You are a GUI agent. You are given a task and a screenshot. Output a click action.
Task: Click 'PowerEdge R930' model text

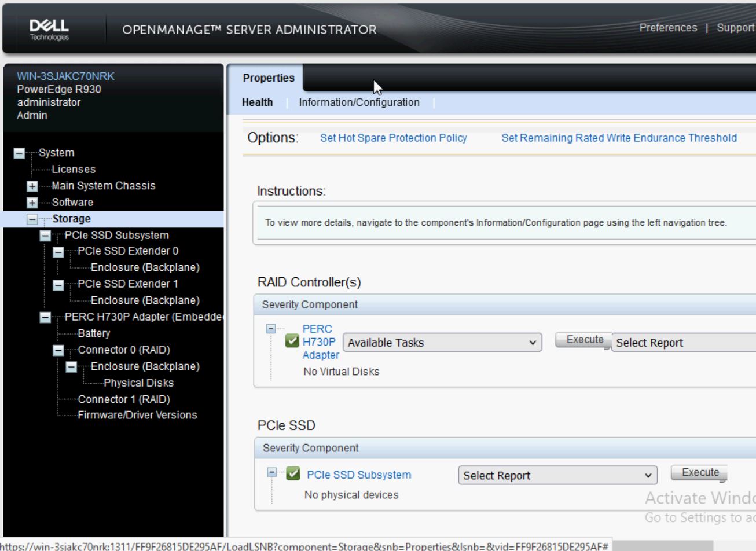click(59, 89)
